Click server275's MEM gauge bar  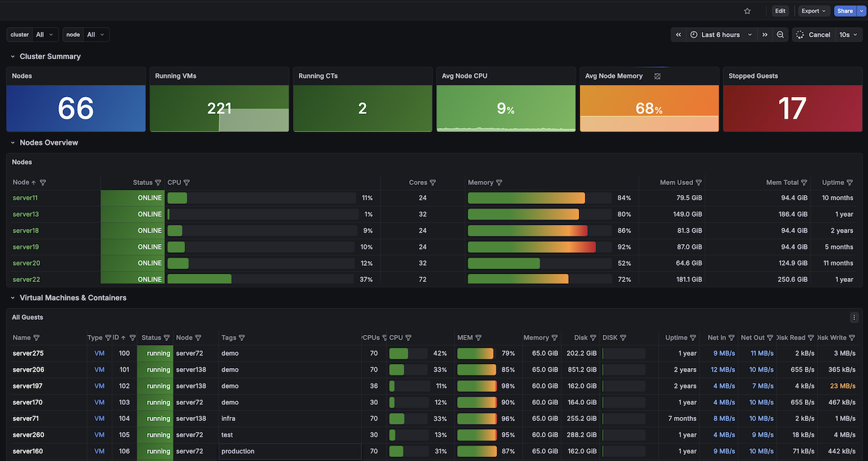[x=476, y=353]
